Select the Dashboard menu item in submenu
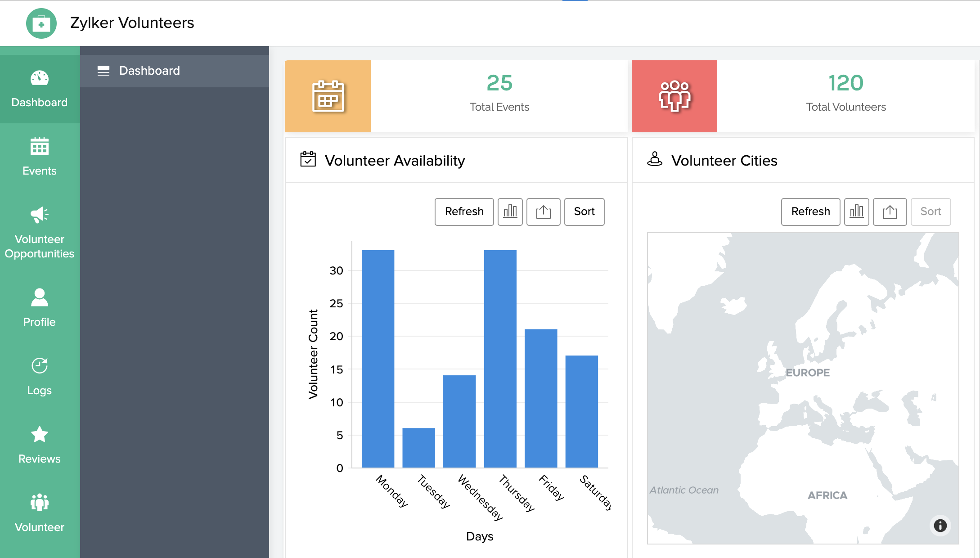The width and height of the screenshot is (980, 558). pos(149,71)
